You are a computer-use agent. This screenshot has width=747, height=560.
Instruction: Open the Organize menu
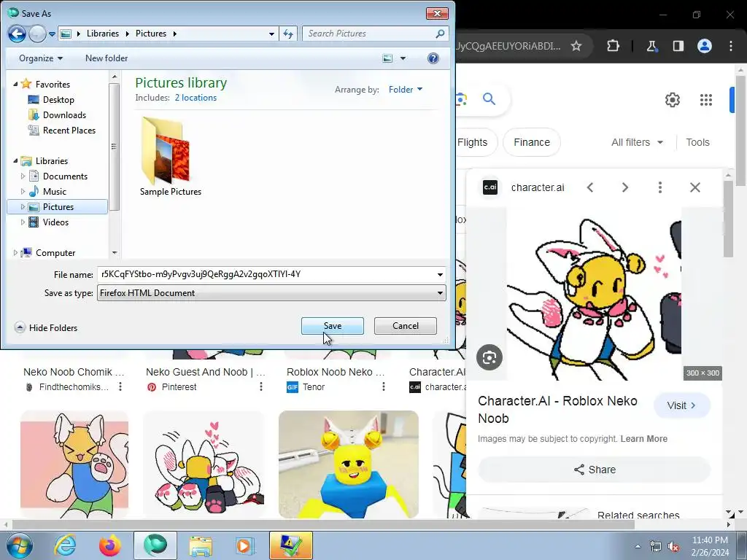coord(41,58)
